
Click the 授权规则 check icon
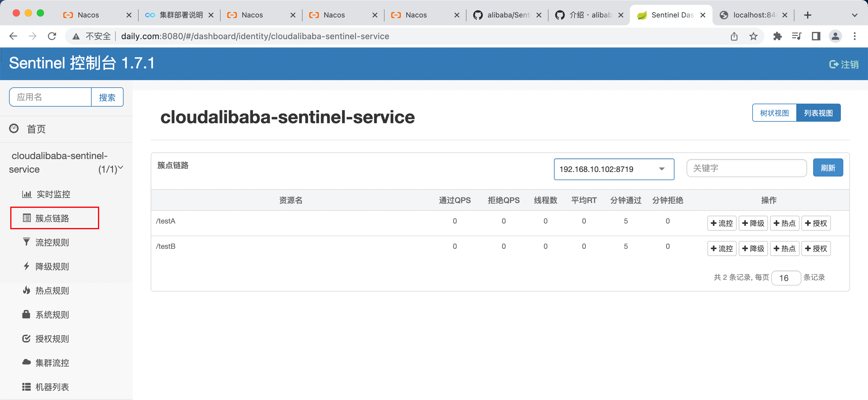click(x=26, y=338)
